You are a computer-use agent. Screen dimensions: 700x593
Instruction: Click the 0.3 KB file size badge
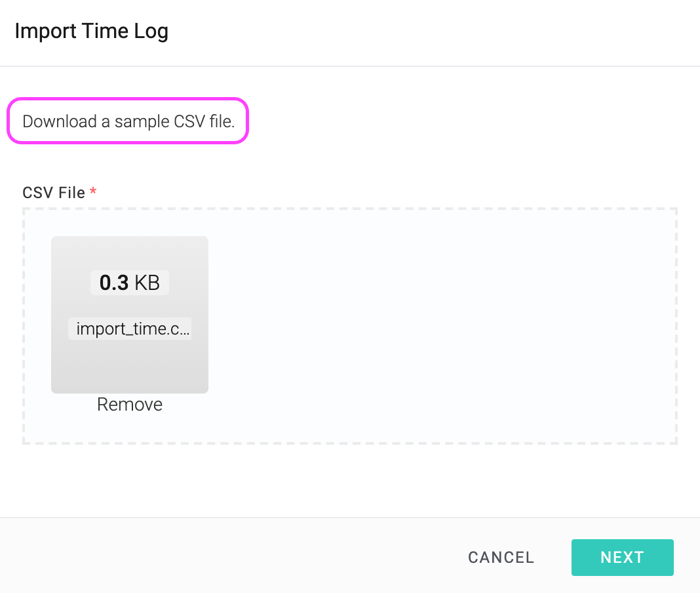130,283
